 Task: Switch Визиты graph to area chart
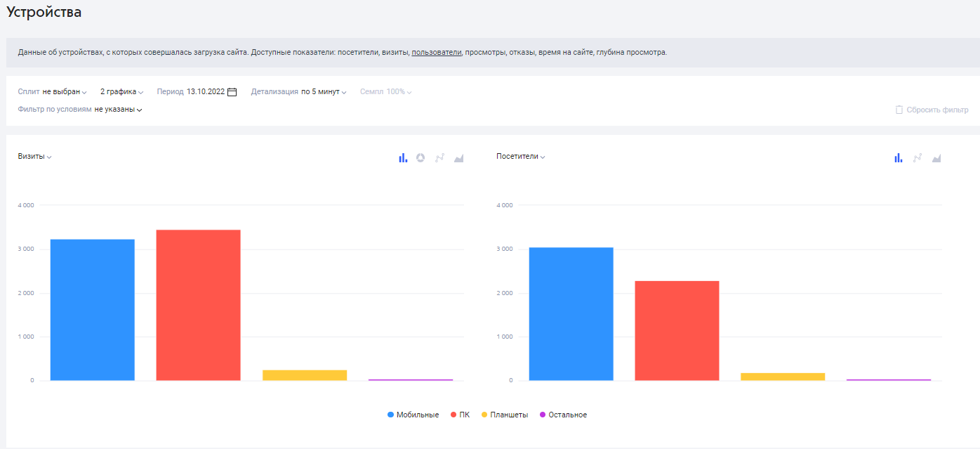(x=459, y=158)
